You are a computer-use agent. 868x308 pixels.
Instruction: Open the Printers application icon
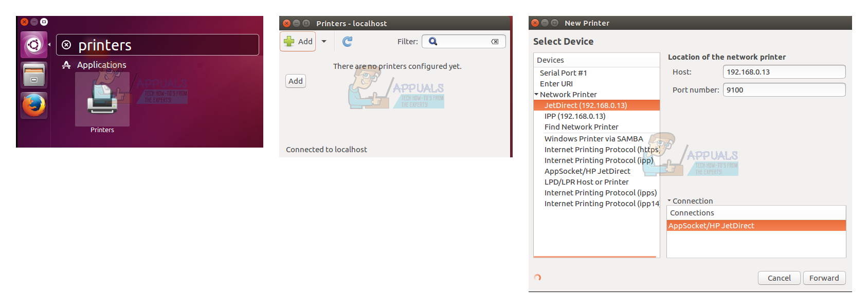pos(102,100)
